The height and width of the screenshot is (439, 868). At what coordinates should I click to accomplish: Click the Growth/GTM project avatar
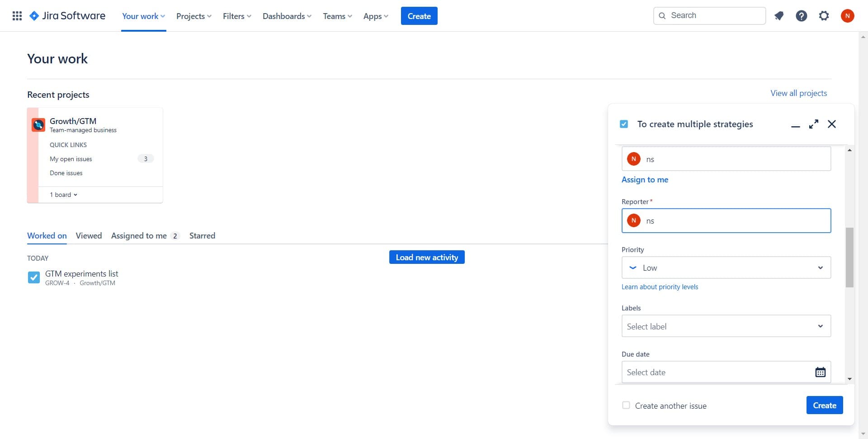pyautogui.click(x=38, y=124)
